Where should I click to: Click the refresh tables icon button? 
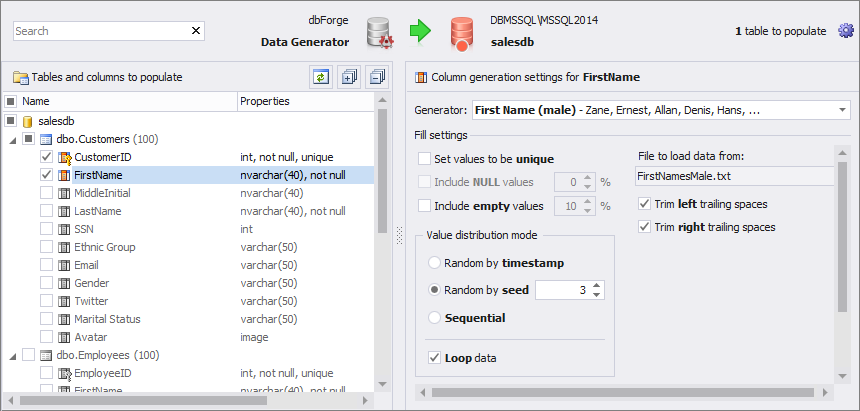[321, 77]
